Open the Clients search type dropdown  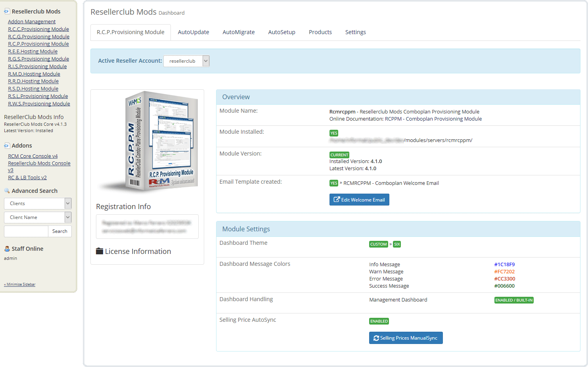coord(38,204)
